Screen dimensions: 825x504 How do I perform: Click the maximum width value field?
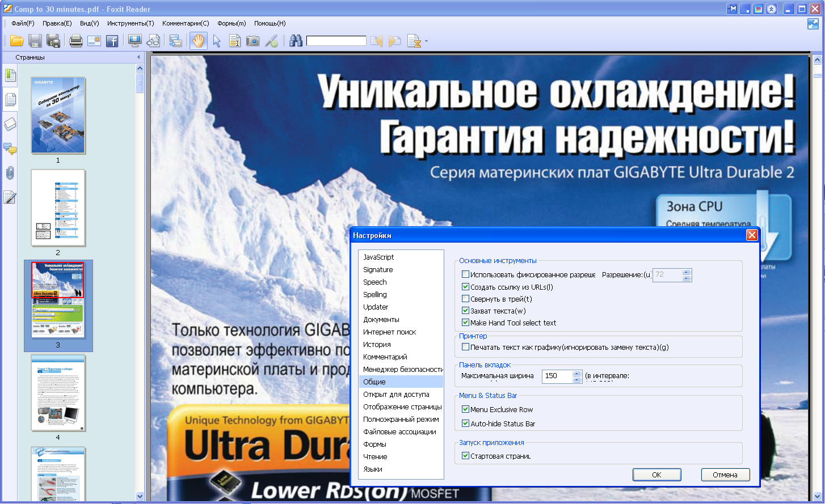(x=557, y=376)
